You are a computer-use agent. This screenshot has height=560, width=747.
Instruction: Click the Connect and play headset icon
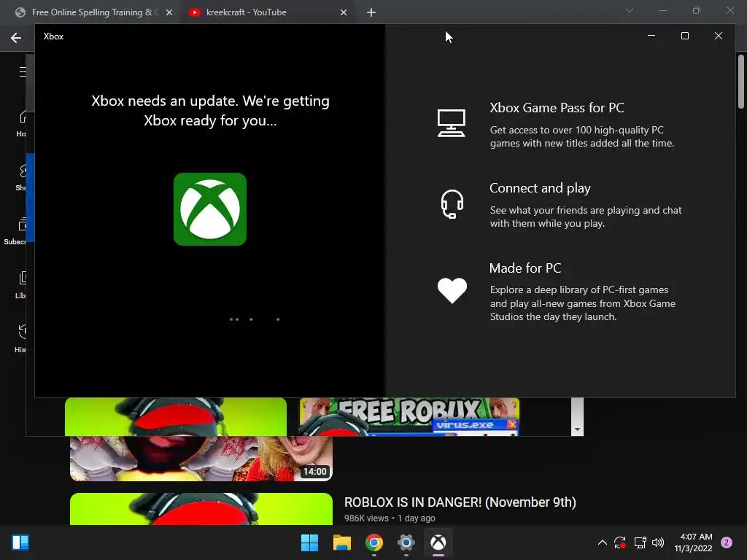click(452, 204)
